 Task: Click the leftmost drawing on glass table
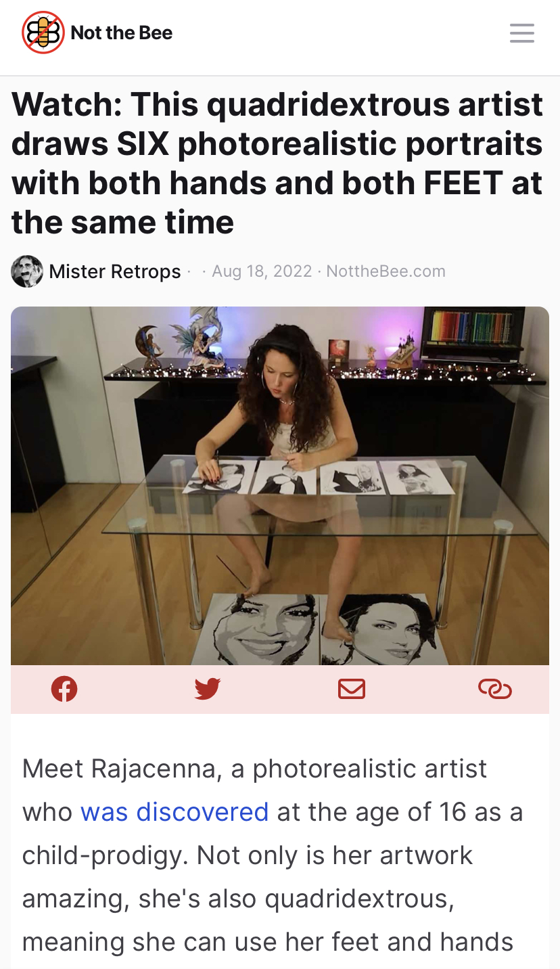pyautogui.click(x=218, y=477)
